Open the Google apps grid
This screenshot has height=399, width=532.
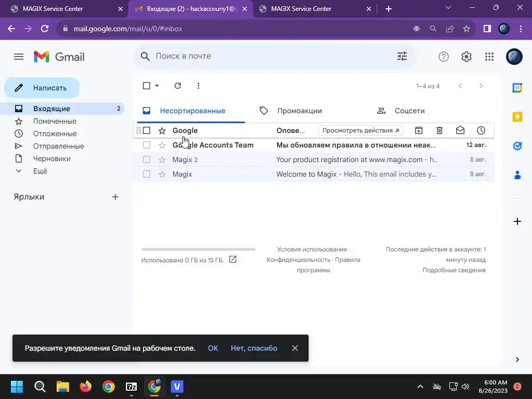pos(489,57)
